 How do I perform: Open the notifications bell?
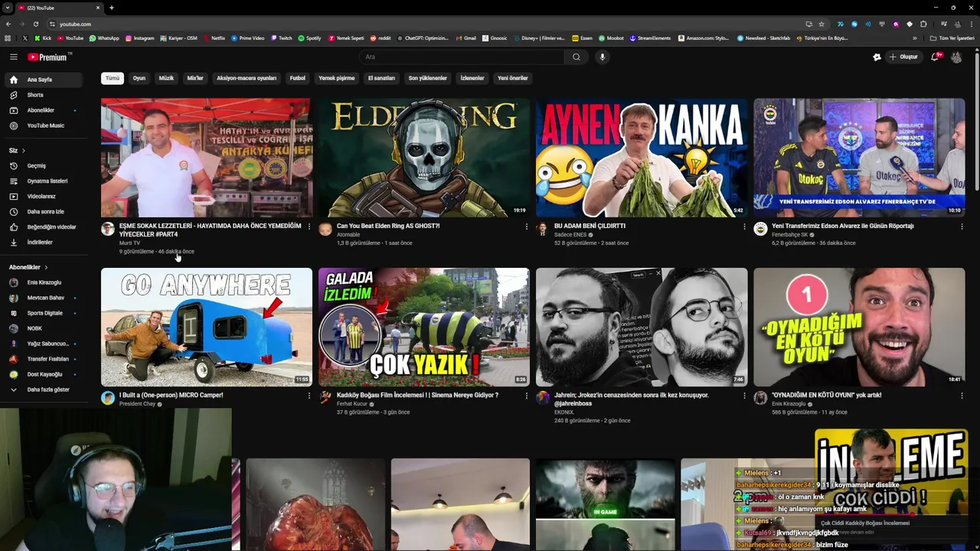click(x=935, y=57)
